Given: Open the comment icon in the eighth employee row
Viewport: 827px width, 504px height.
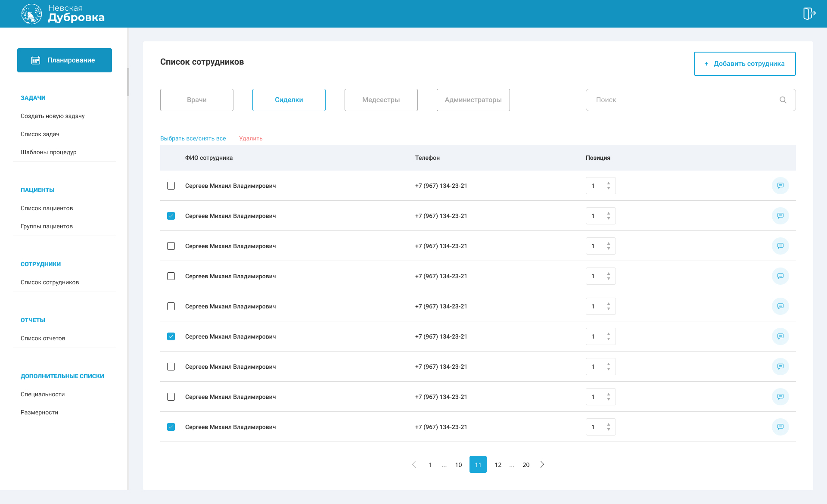Looking at the screenshot, I should [780, 397].
